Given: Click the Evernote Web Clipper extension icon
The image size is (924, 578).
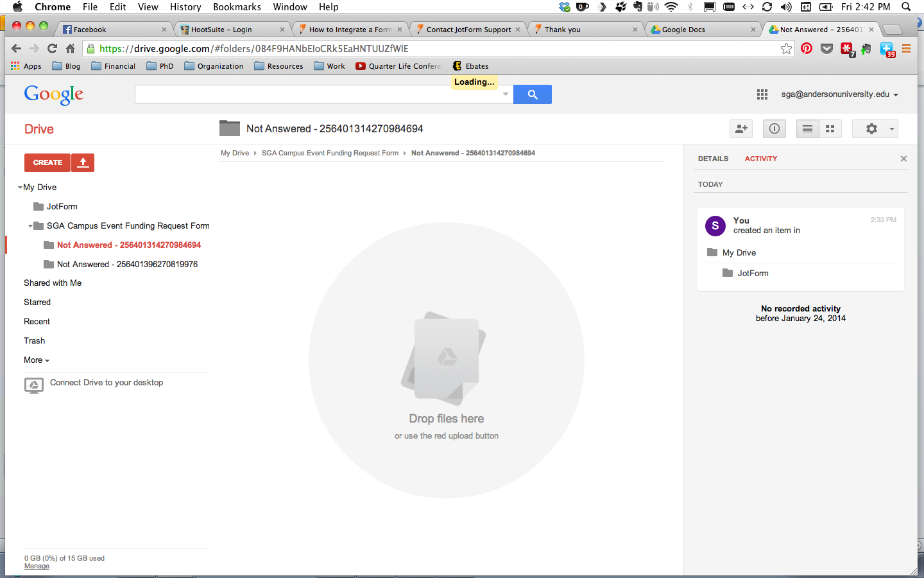Looking at the screenshot, I should point(866,48).
